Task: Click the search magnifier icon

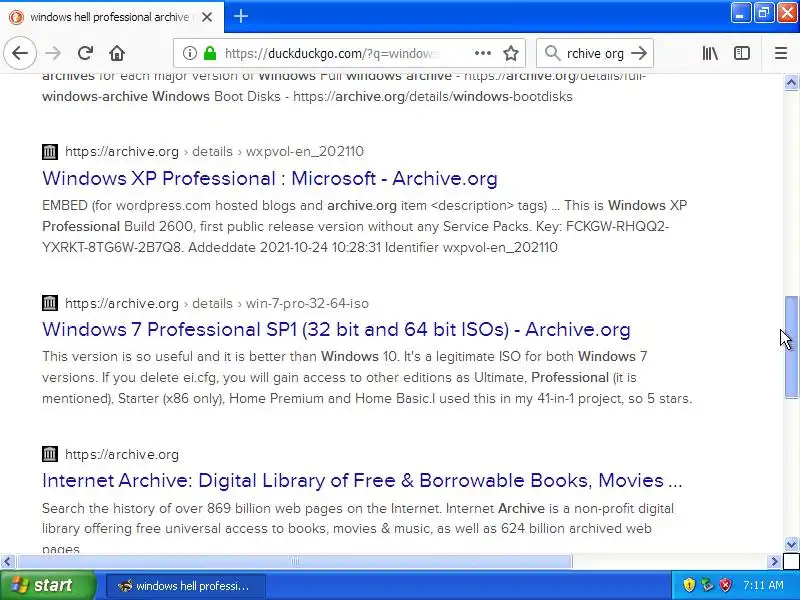Action: pyautogui.click(x=552, y=53)
